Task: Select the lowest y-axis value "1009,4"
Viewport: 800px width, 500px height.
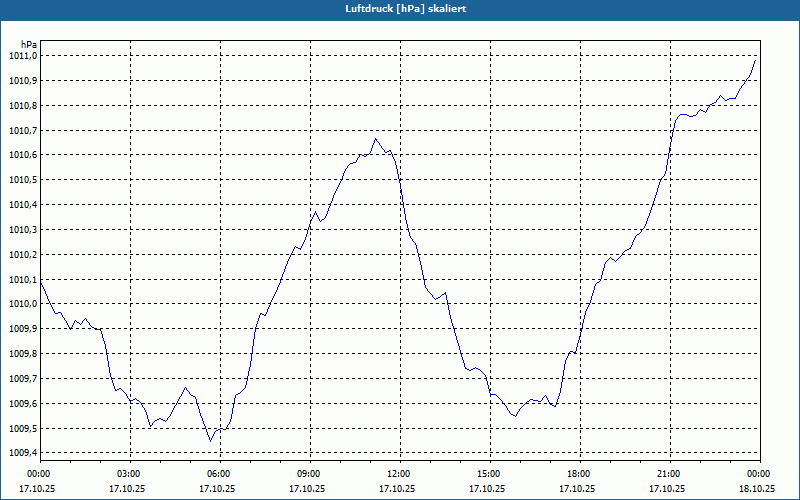Action: coord(23,453)
